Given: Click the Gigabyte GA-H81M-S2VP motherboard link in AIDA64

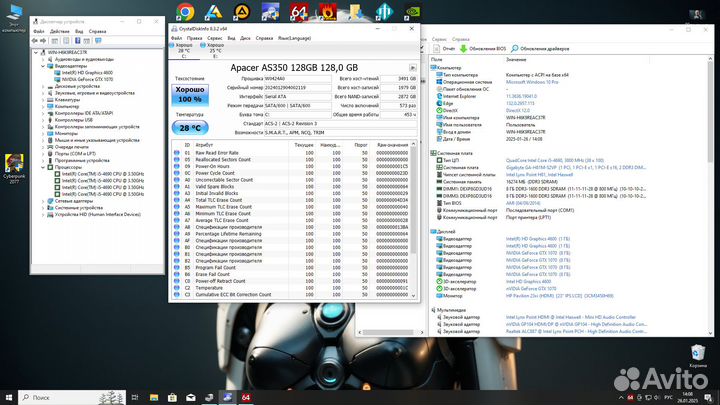Looking at the screenshot, I should [576, 168].
